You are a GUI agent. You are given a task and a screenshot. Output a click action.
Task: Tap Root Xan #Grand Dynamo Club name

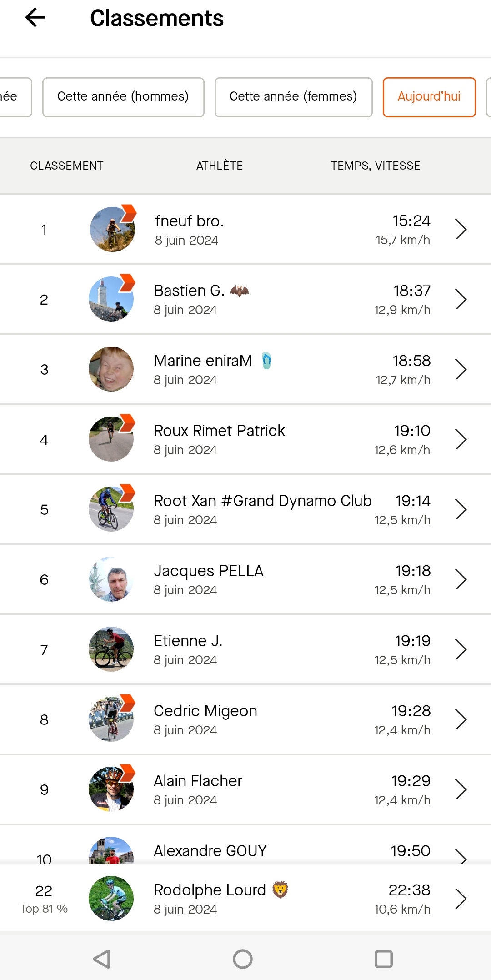(x=263, y=501)
